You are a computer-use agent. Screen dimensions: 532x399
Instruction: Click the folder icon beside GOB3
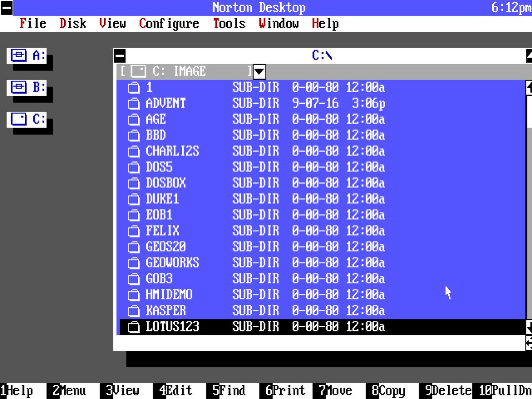pyautogui.click(x=133, y=280)
